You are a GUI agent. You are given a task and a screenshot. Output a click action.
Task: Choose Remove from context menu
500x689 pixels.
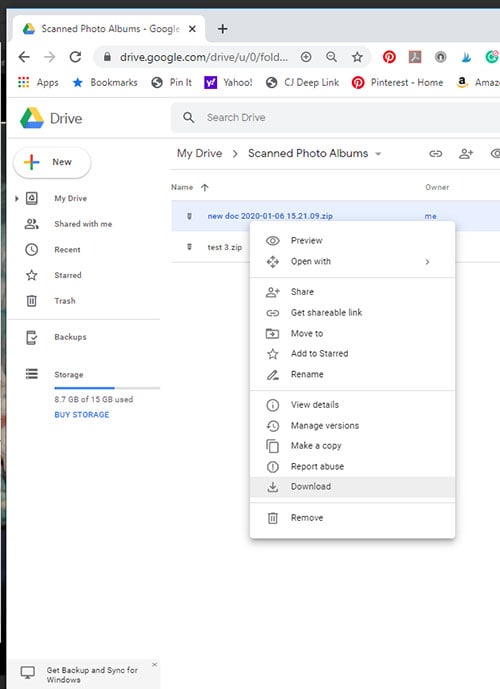pyautogui.click(x=352, y=518)
